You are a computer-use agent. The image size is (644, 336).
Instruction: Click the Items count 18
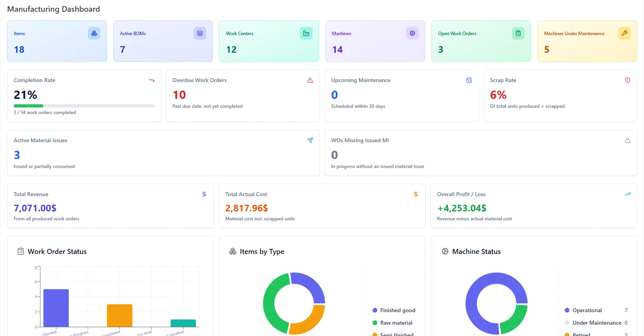tap(19, 50)
